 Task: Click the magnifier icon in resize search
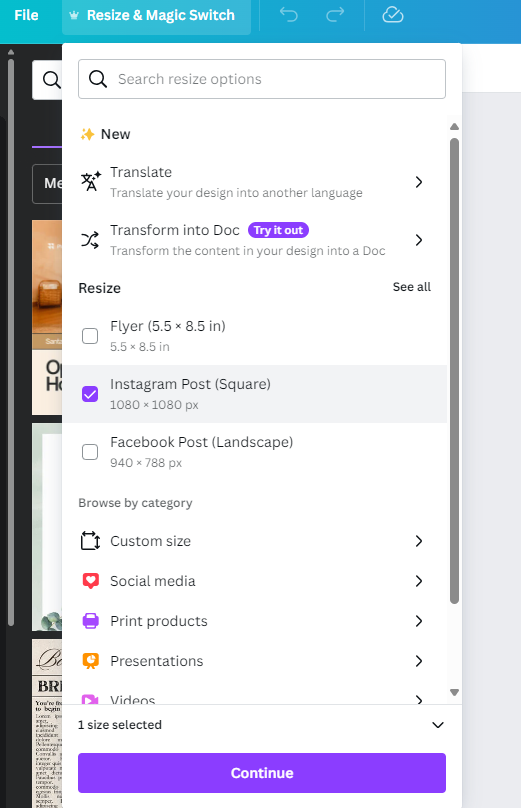(x=98, y=79)
